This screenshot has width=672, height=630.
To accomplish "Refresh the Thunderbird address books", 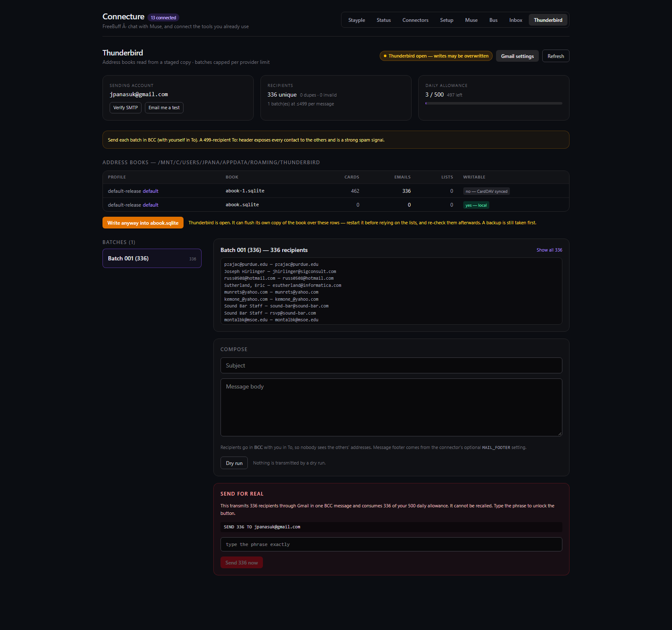I will click(556, 56).
